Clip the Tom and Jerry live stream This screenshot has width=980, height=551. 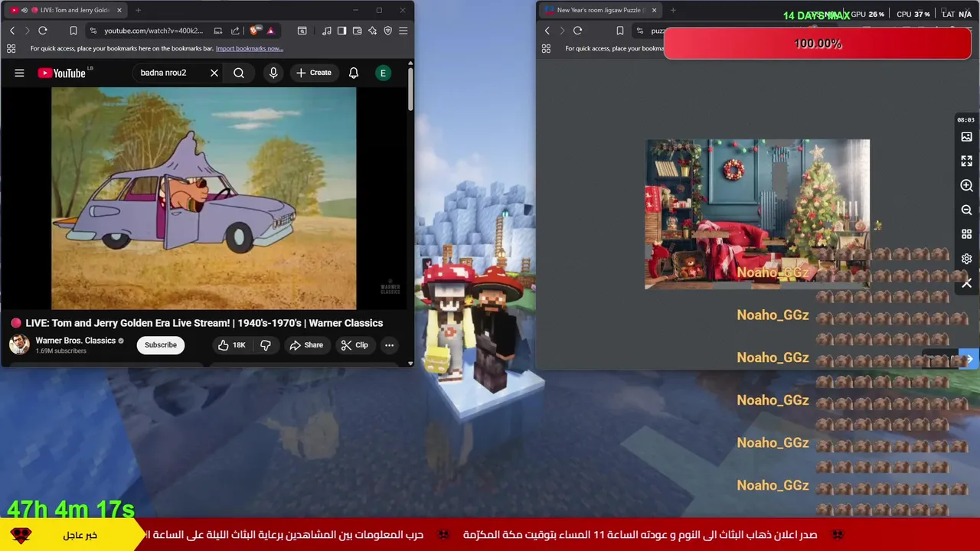click(354, 345)
